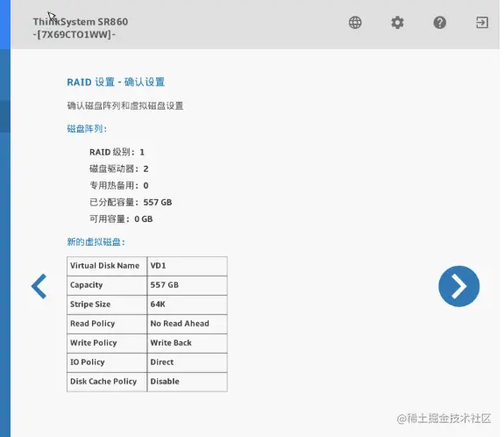Click the exit icon in header
Image resolution: width=504 pixels, height=437 pixels.
[482, 23]
